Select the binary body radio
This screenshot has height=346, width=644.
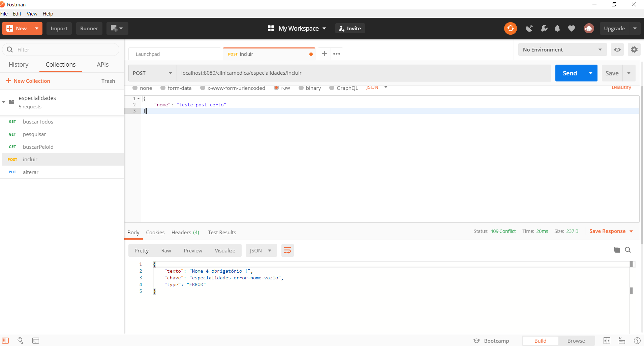pos(301,88)
